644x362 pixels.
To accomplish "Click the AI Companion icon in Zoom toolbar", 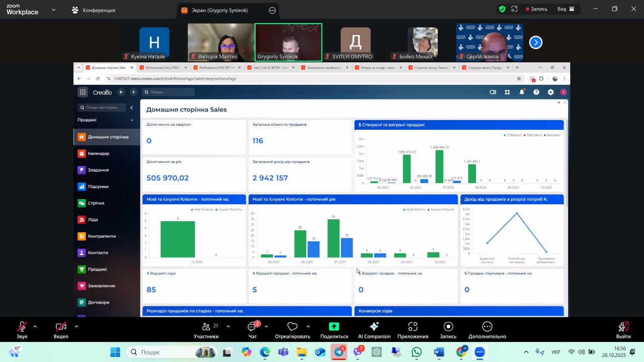I will click(374, 327).
